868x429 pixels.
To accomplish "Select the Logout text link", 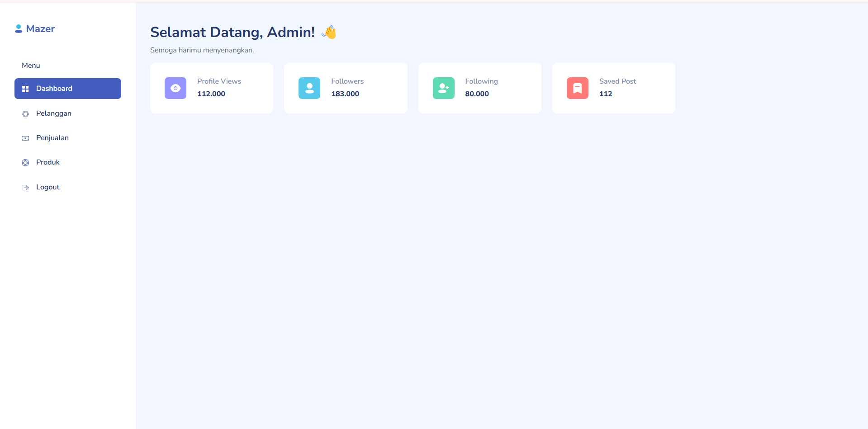I will [x=48, y=187].
